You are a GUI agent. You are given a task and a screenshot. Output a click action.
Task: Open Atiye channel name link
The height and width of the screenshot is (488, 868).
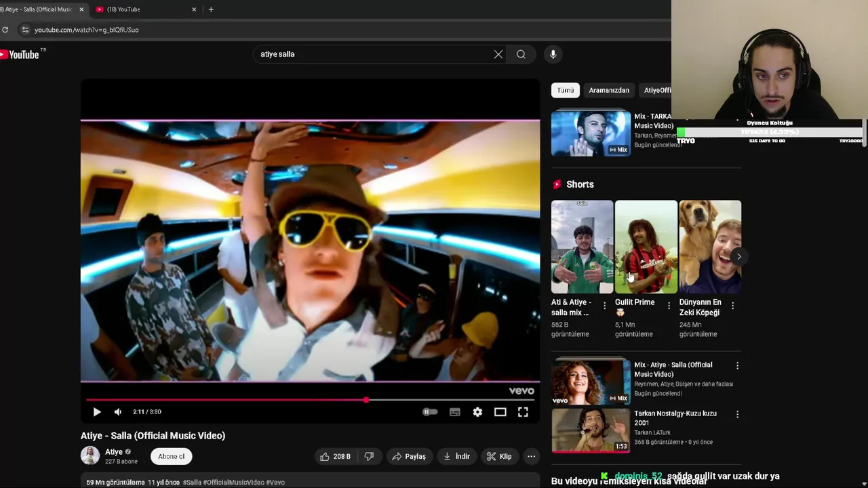pyautogui.click(x=114, y=452)
